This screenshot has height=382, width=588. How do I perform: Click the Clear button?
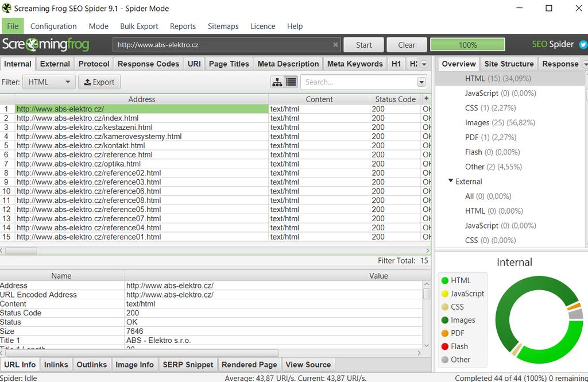(x=407, y=45)
